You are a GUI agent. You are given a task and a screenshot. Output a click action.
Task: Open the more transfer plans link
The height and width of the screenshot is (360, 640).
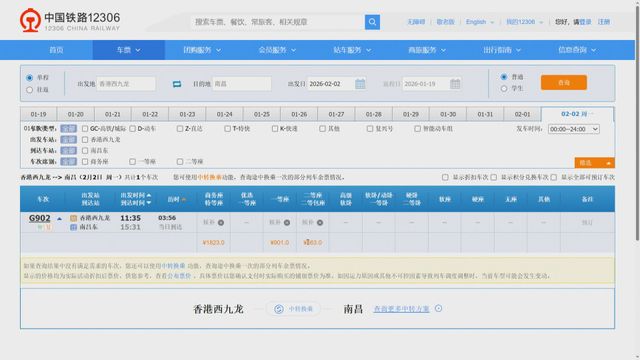pyautogui.click(x=402, y=309)
